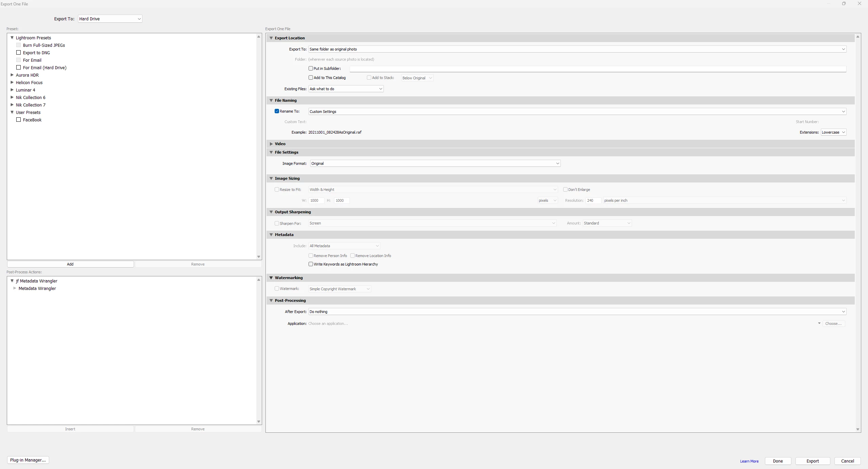Select the FaceBook user preset
868x469 pixels.
click(x=32, y=120)
